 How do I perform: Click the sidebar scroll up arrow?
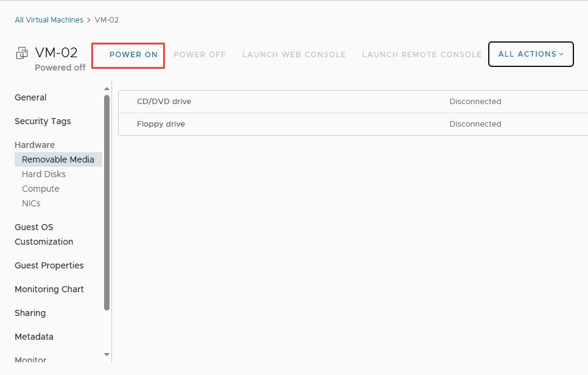[x=107, y=89]
